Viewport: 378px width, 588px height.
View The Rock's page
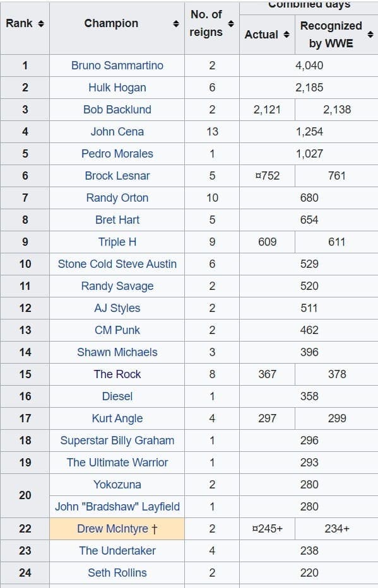(116, 374)
